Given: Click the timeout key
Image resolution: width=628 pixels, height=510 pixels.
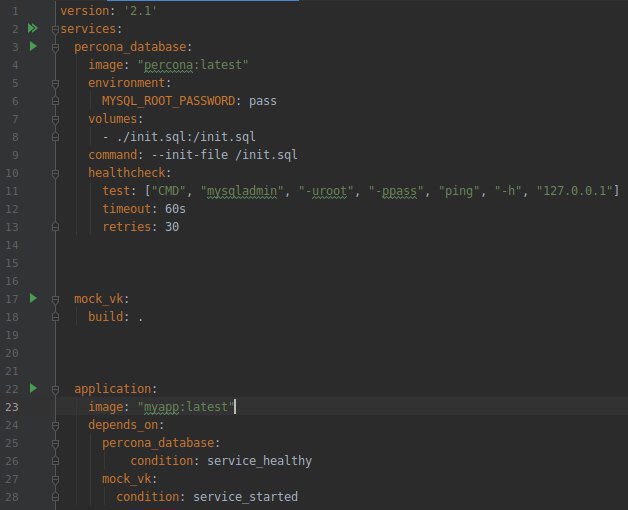Looking at the screenshot, I should [x=127, y=209].
